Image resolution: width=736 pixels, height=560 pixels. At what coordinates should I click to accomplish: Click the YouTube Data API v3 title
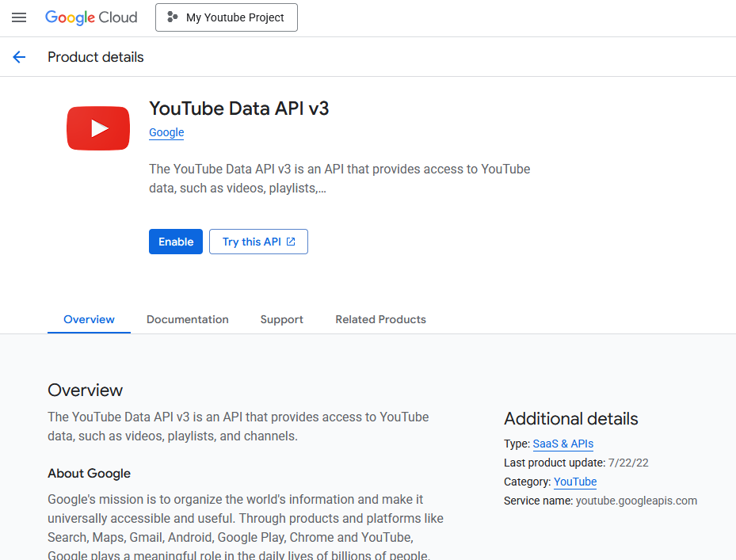click(238, 109)
